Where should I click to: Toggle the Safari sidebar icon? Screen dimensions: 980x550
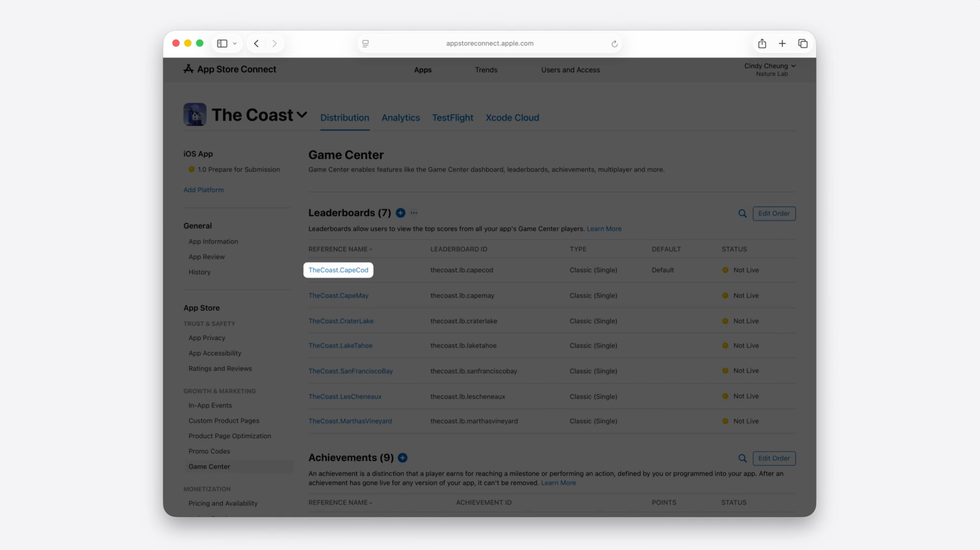pos(222,44)
